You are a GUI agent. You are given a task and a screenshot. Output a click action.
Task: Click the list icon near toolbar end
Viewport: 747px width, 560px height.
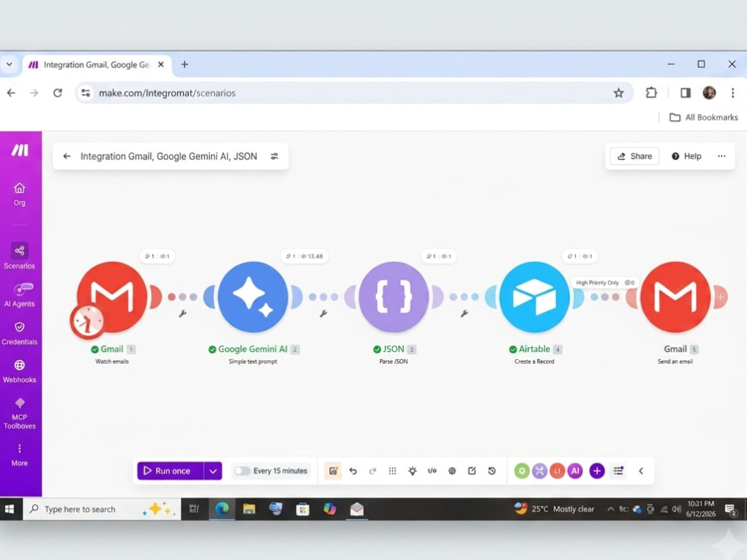(x=619, y=471)
